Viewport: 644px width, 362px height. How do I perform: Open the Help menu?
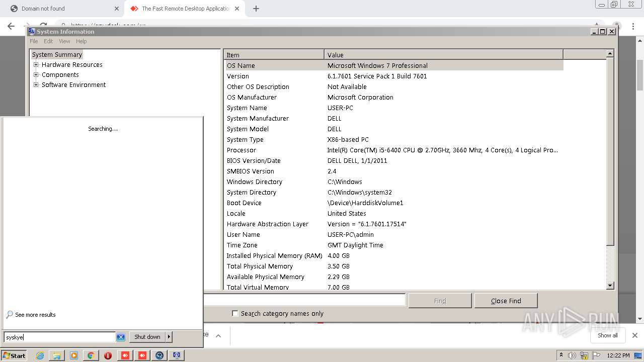click(x=81, y=41)
